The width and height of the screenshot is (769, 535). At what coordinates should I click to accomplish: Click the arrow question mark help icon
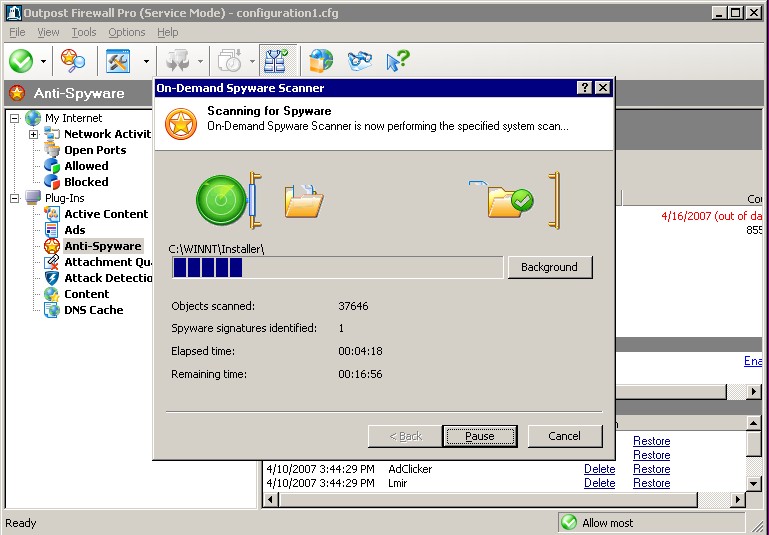(x=397, y=61)
